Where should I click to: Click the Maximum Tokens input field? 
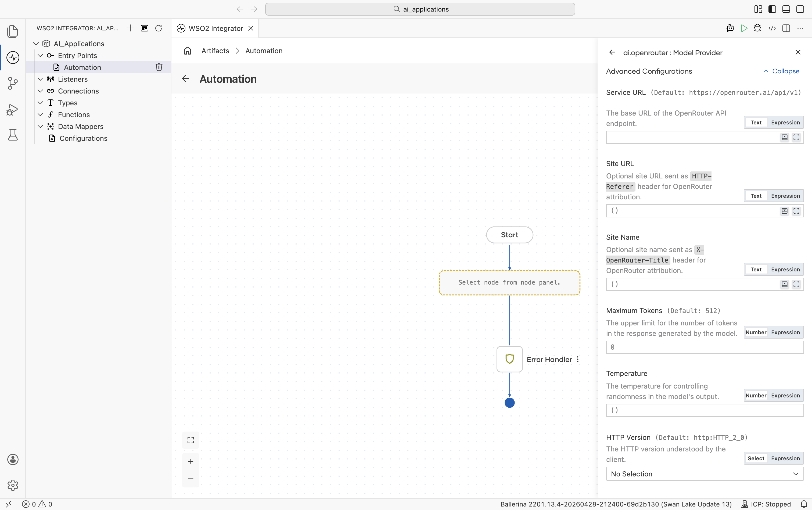tap(705, 347)
